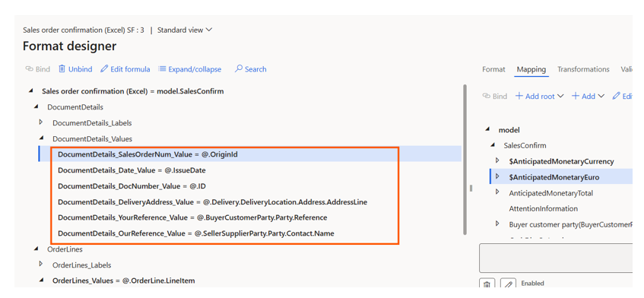Viewport: 644px width, 298px height.
Task: Switch to the Transformations tab
Action: point(583,69)
